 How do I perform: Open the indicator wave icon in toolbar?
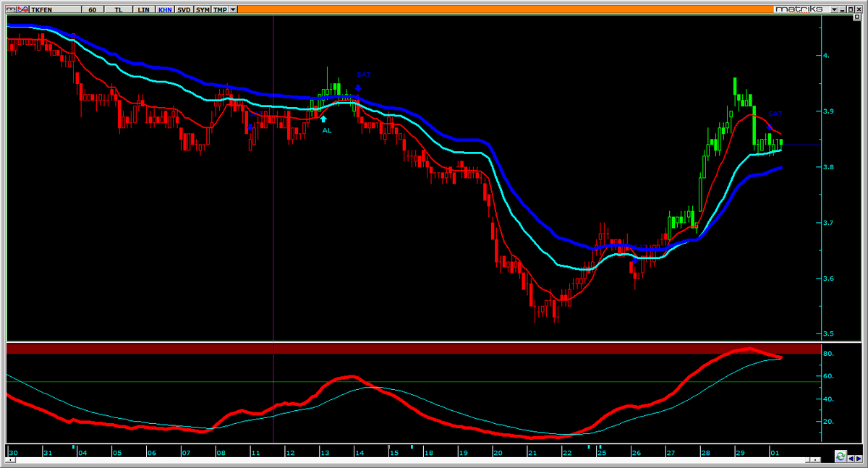click(x=23, y=9)
